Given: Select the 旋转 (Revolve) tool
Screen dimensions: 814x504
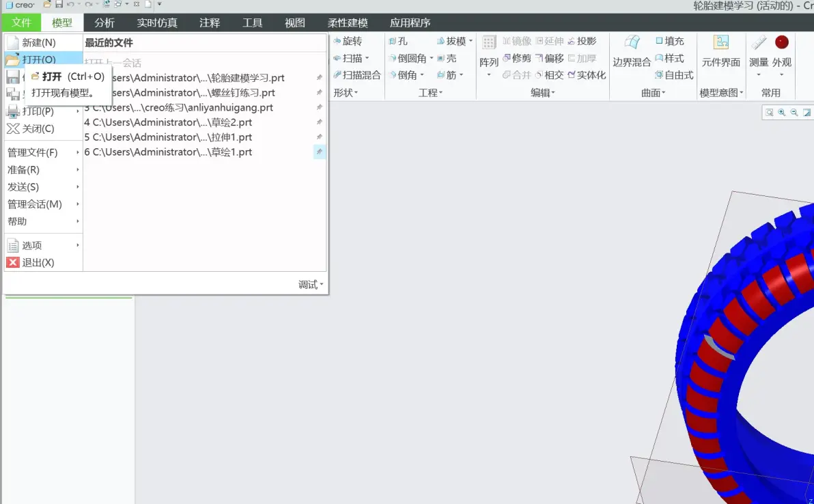Looking at the screenshot, I should tap(348, 41).
